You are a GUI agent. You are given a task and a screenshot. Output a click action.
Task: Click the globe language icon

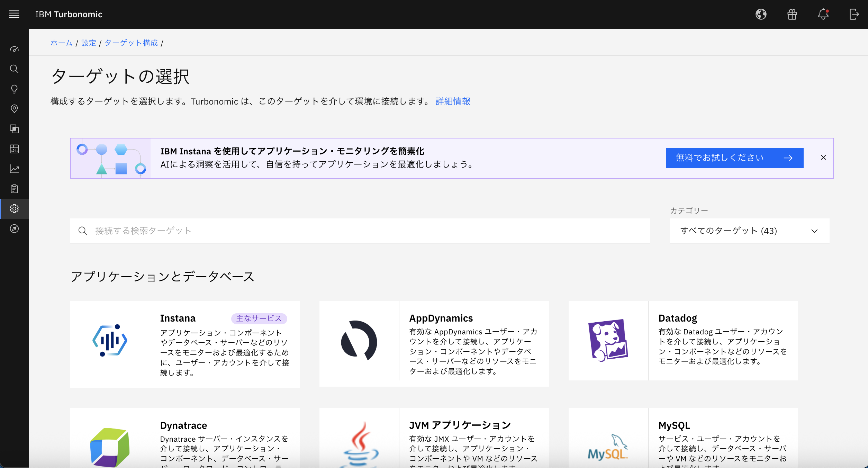click(x=761, y=14)
